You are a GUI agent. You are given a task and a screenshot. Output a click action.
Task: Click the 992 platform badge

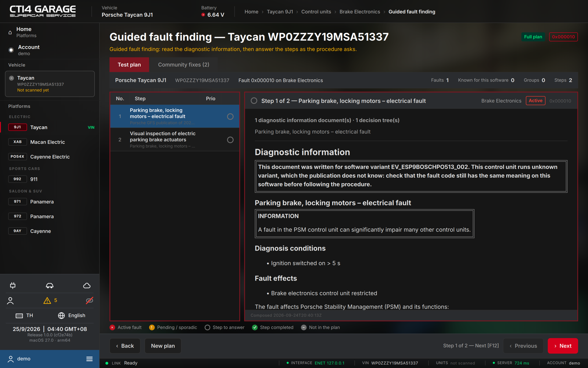click(17, 179)
